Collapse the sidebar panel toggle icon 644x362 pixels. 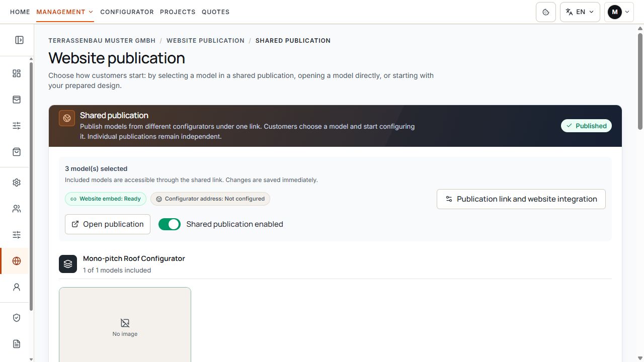[x=19, y=40]
